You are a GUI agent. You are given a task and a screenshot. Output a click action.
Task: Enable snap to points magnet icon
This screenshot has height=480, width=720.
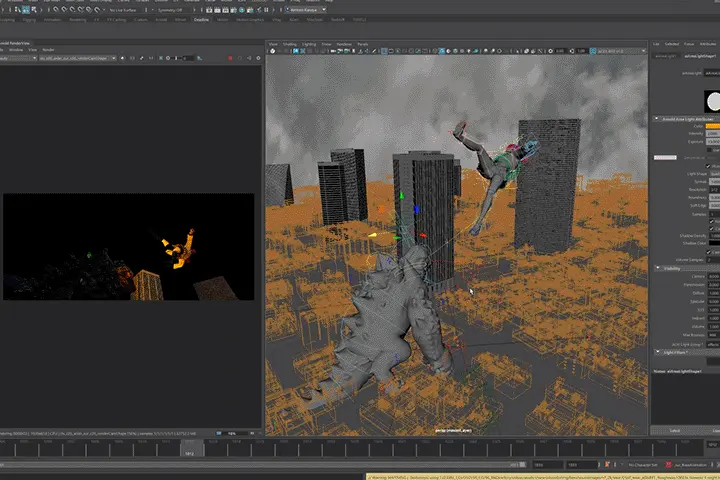pyautogui.click(x=72, y=10)
